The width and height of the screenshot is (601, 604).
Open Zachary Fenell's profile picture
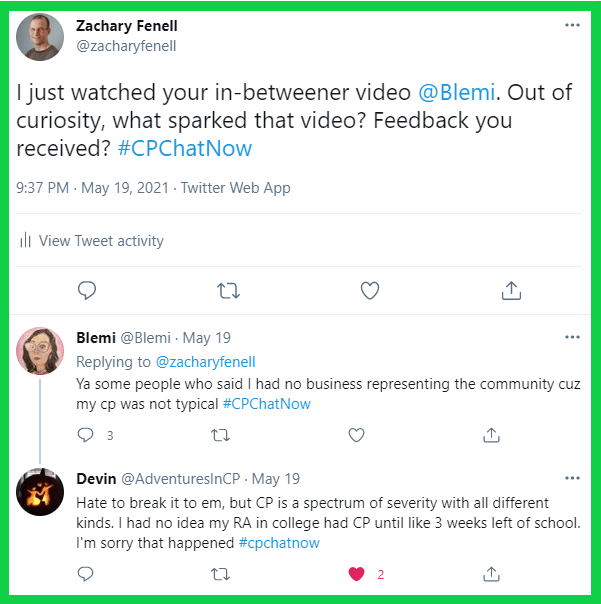click(40, 37)
